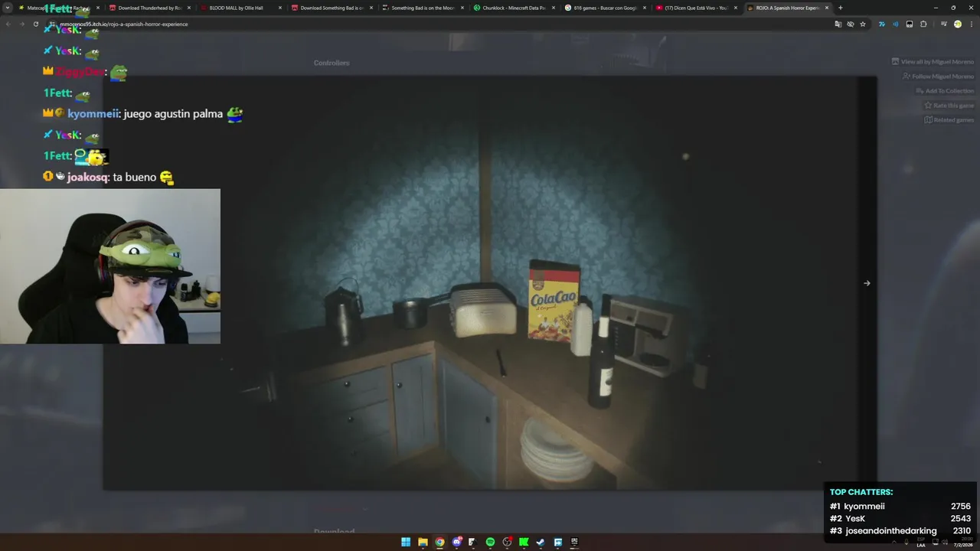Viewport: 980px width, 551px height.
Task: Open Spotify from the taskbar
Action: click(490, 542)
